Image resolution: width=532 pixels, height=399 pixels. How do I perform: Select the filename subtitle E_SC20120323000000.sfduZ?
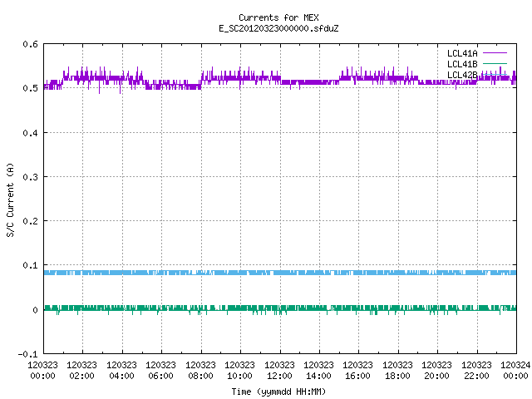[x=278, y=28]
